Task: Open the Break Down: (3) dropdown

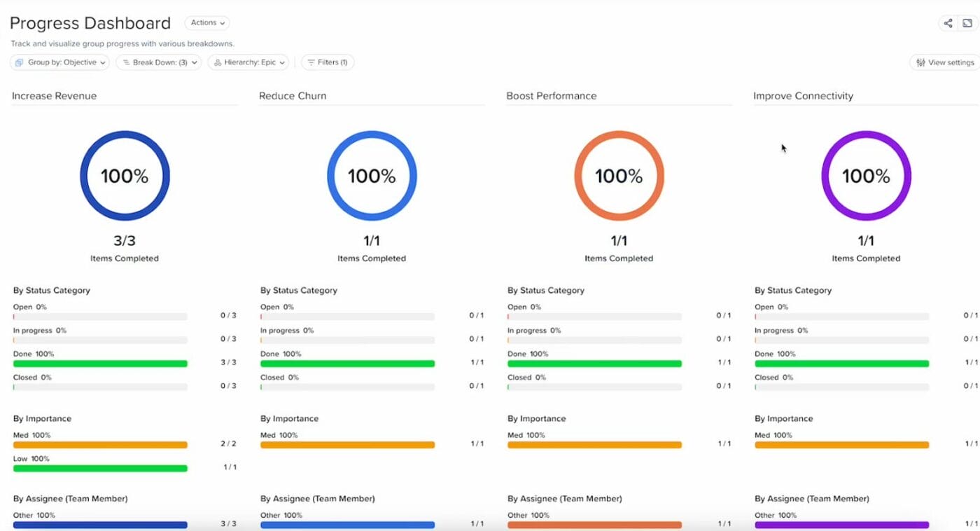Action: coord(158,62)
